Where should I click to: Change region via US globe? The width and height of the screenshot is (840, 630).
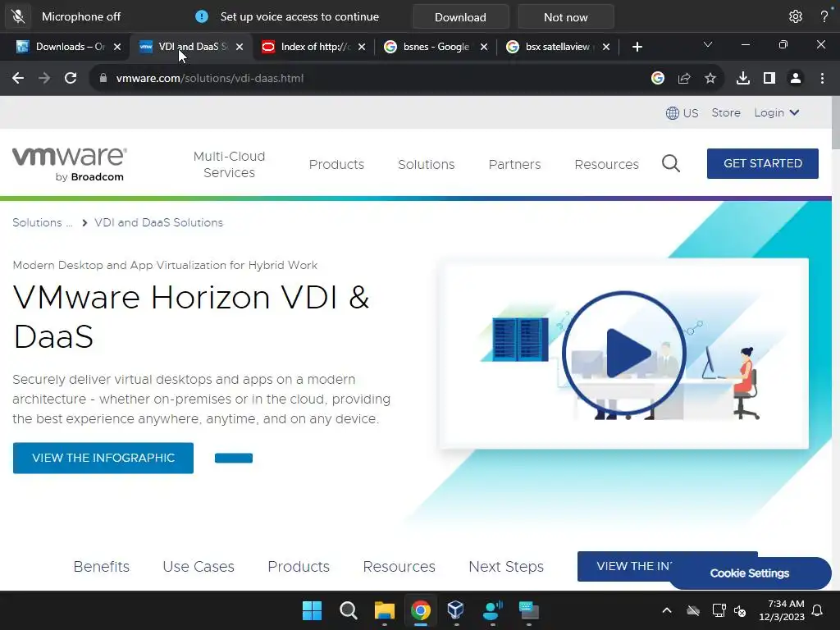pos(682,113)
